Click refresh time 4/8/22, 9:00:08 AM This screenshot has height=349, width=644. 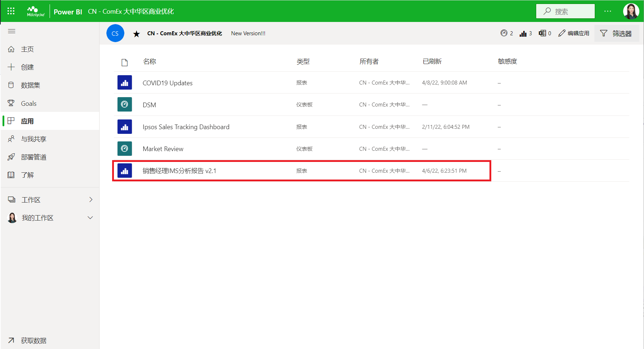[x=445, y=83]
